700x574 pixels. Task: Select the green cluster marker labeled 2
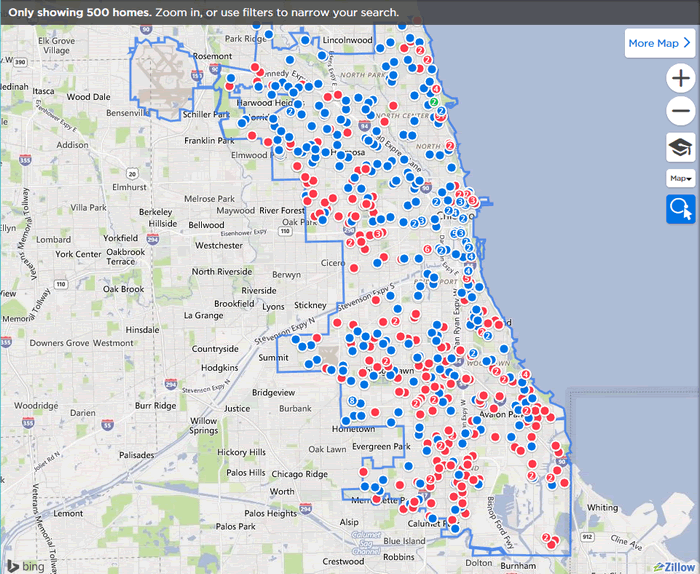433,102
